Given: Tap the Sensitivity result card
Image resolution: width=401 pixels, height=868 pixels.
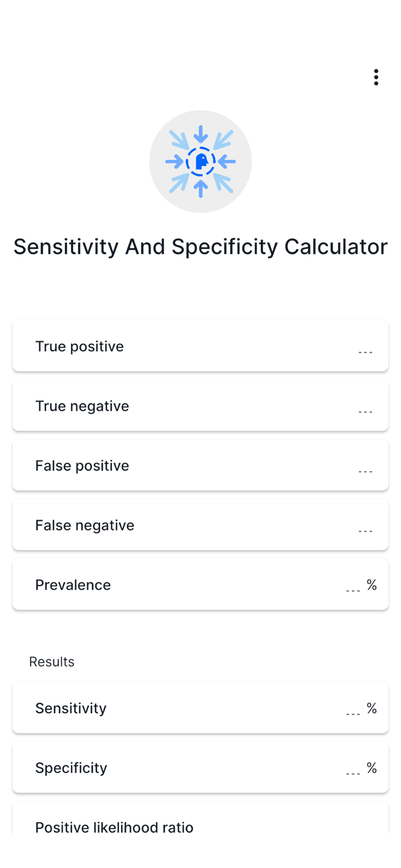Looking at the screenshot, I should point(200,707).
